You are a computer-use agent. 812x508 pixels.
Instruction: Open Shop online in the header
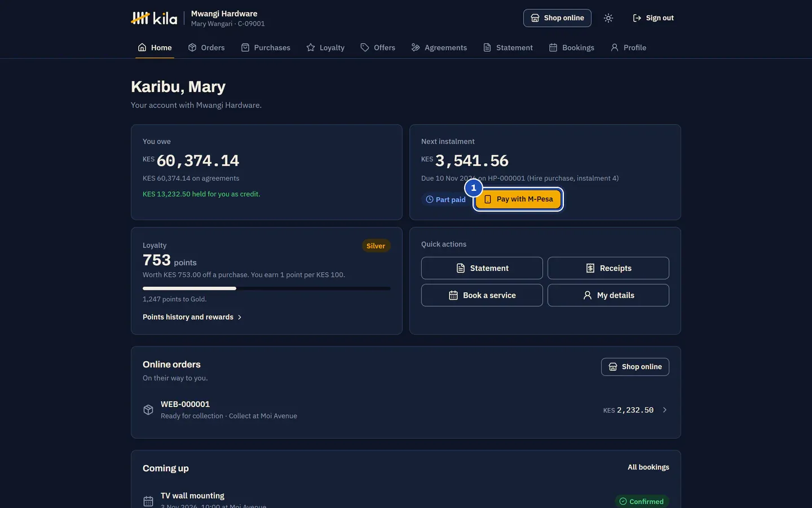point(557,18)
